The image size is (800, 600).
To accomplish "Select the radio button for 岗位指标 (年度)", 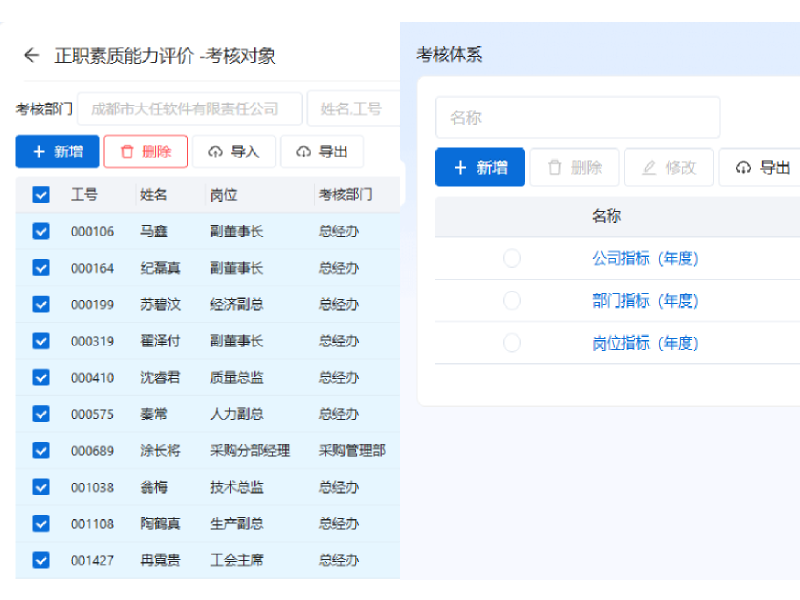I will point(512,343).
